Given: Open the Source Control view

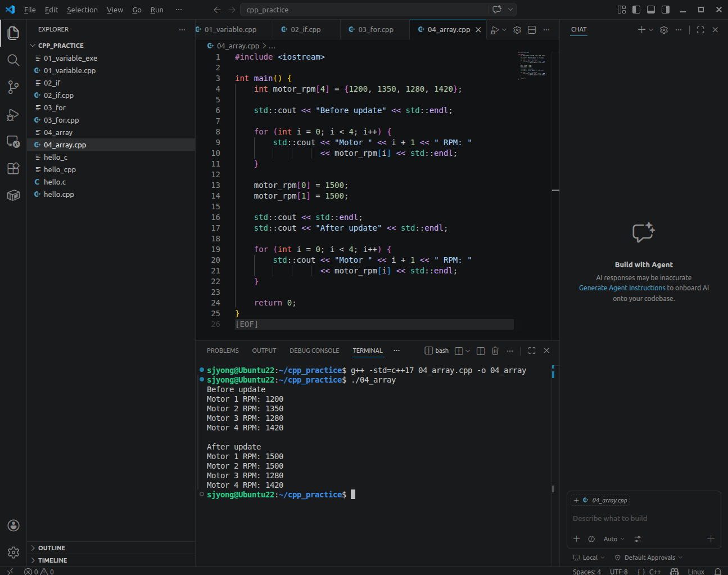Looking at the screenshot, I should (13, 87).
